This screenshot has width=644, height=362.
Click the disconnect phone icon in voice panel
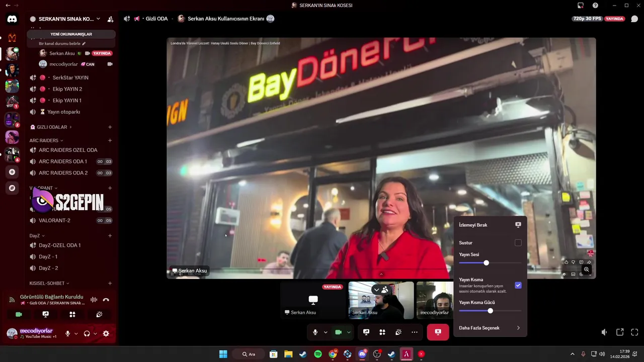[106, 300]
